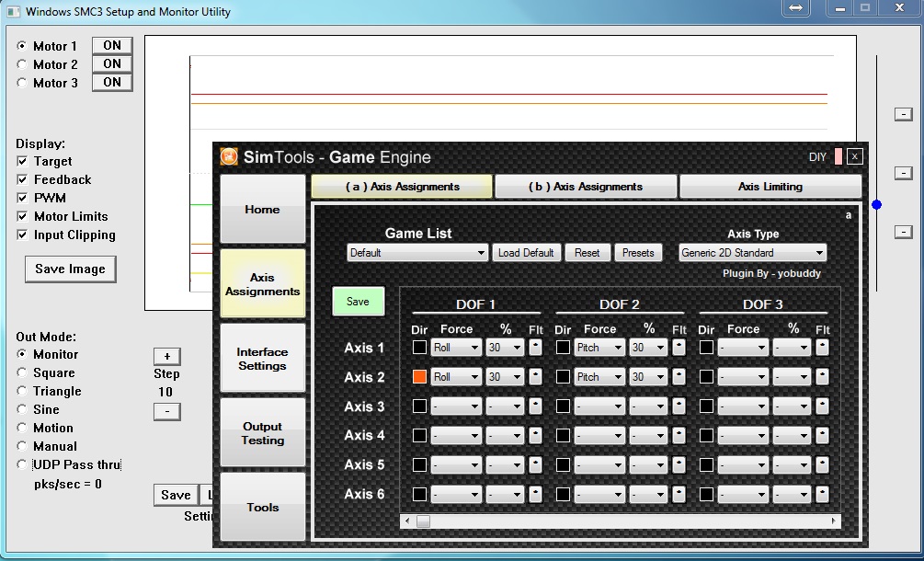Viewport: 924px width, 561px height.
Task: Close the SimTools Game Engine window
Action: (x=854, y=156)
